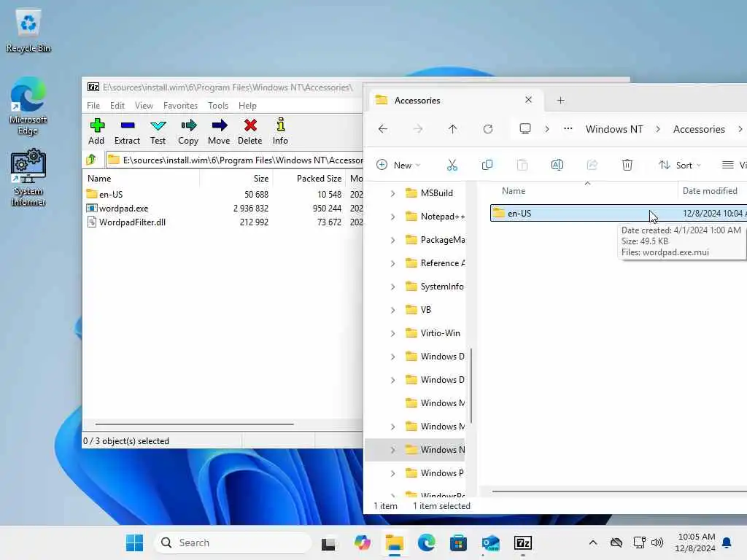Click Accessories in the breadcrumb path
747x560 pixels.
click(x=699, y=129)
